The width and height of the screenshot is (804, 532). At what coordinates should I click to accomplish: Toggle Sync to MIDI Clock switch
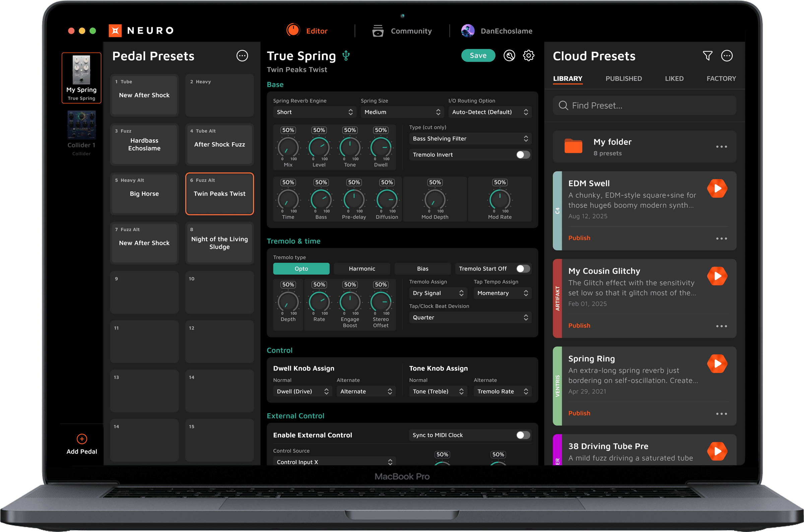coord(523,435)
